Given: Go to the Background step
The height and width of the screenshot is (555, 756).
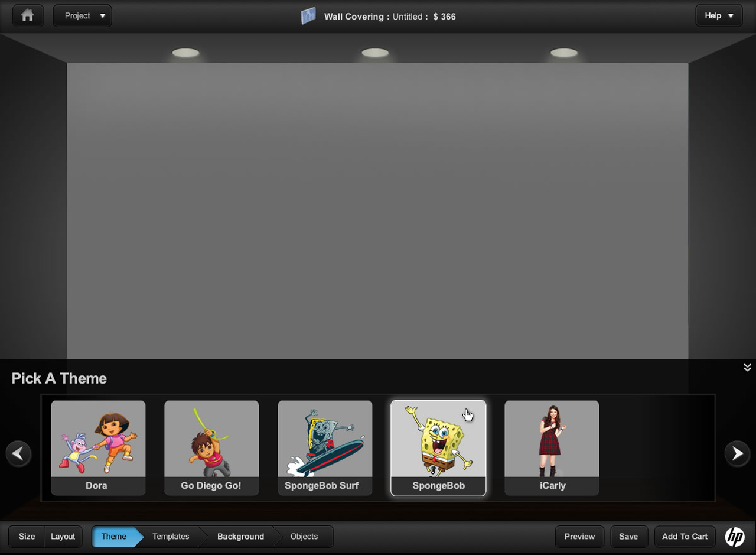Looking at the screenshot, I should click(240, 537).
